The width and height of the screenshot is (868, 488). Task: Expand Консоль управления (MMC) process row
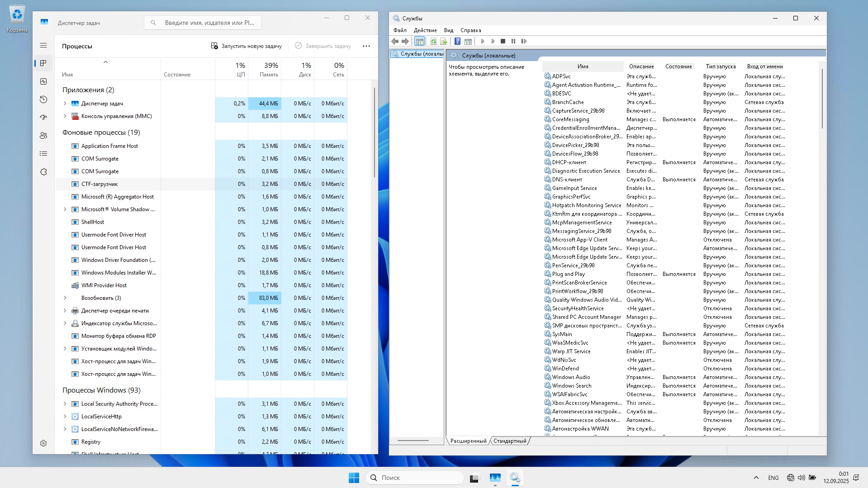tap(65, 116)
